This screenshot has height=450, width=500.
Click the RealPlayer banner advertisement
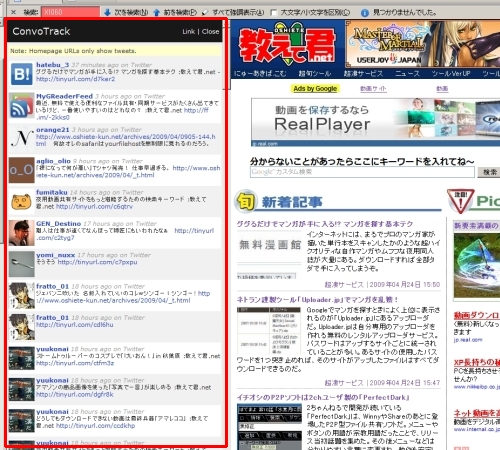pyautogui.click(x=375, y=122)
